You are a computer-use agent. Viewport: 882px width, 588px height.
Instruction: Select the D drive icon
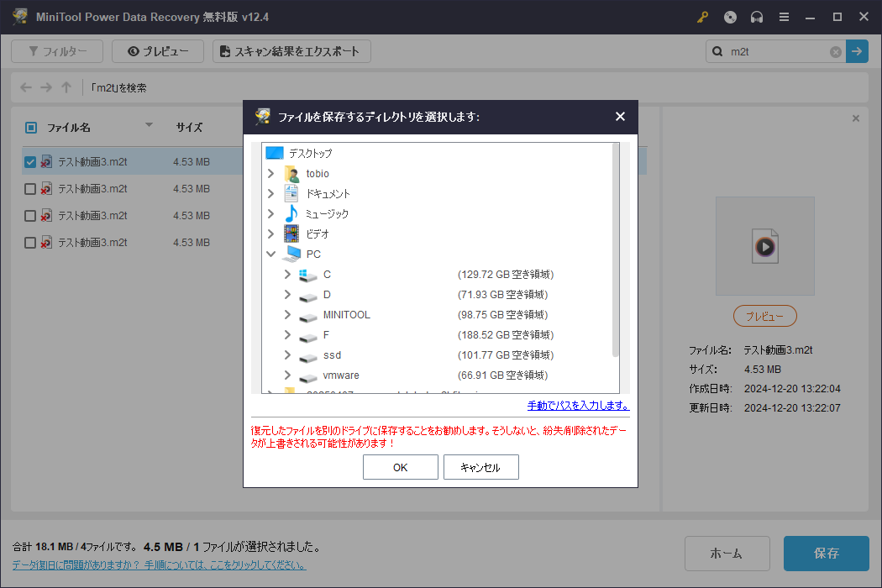pyautogui.click(x=308, y=296)
